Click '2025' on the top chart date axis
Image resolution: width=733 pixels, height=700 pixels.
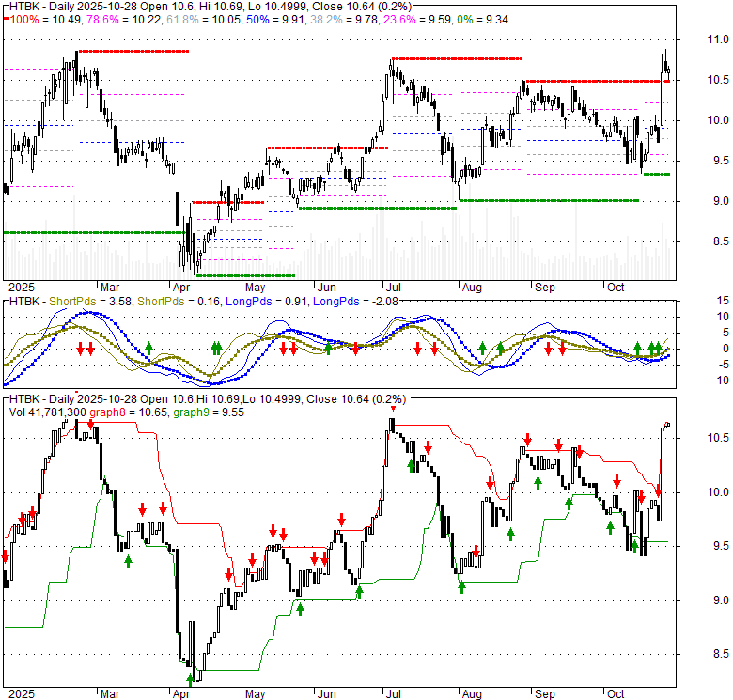pos(22,288)
